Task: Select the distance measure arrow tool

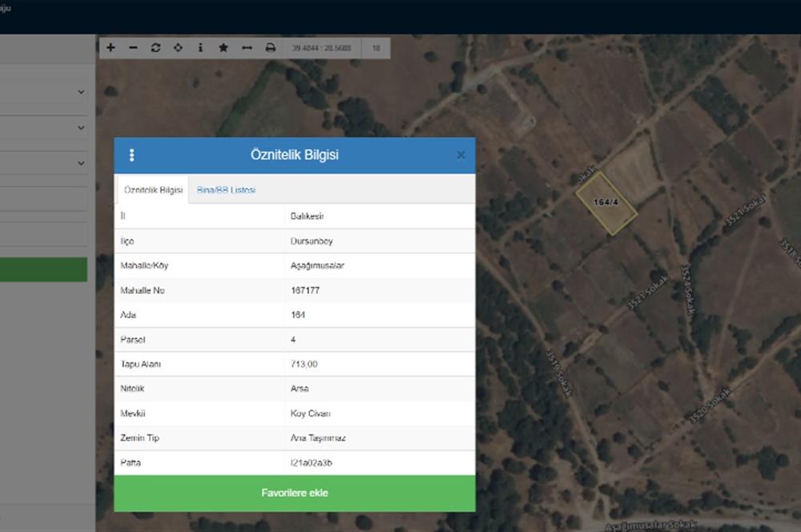Action: [247, 48]
